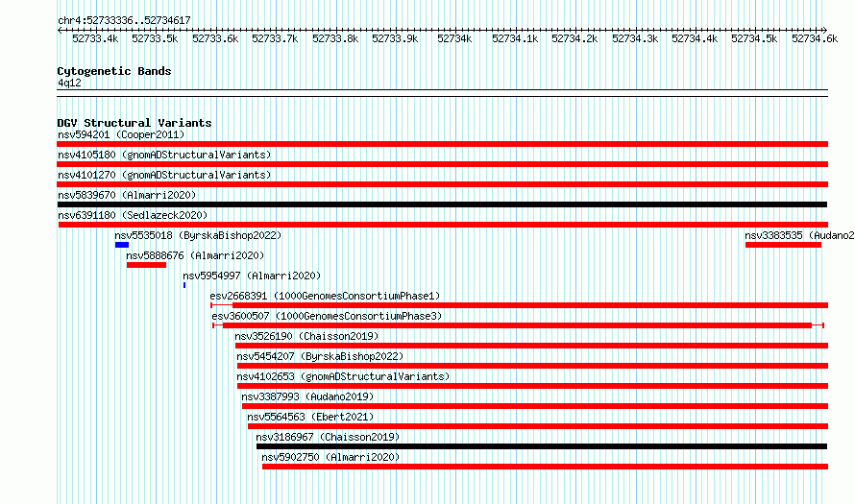
Task: Click the tiny blue marker under nsv5954997
Action: click(x=184, y=285)
